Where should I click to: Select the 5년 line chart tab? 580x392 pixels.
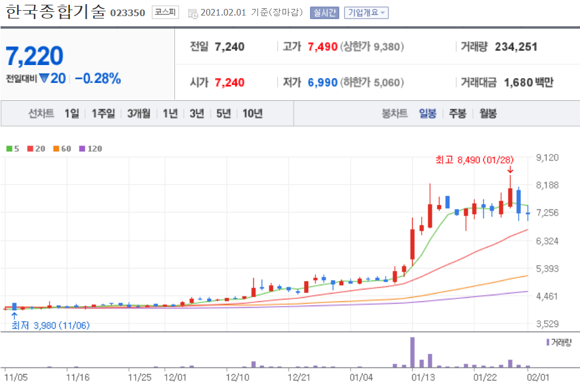tap(223, 113)
